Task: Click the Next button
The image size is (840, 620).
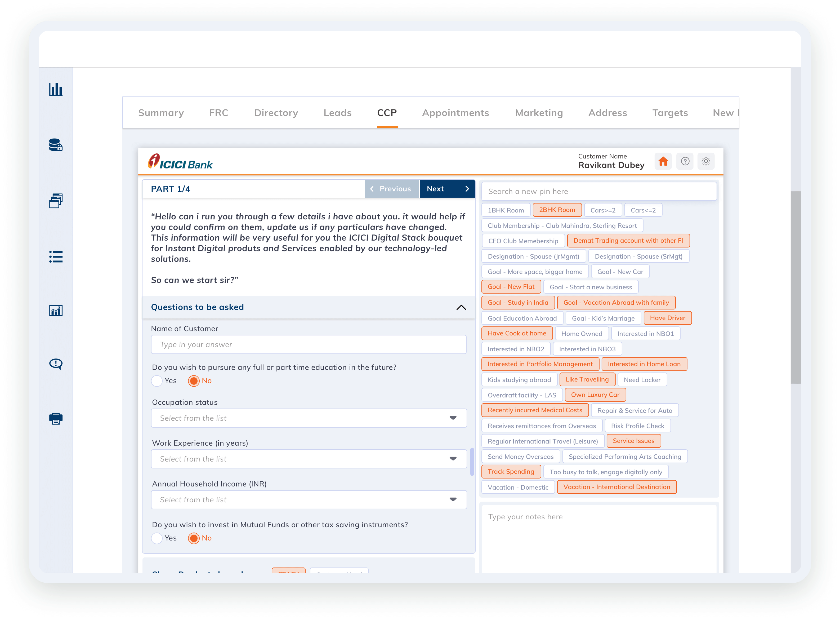Action: [447, 189]
